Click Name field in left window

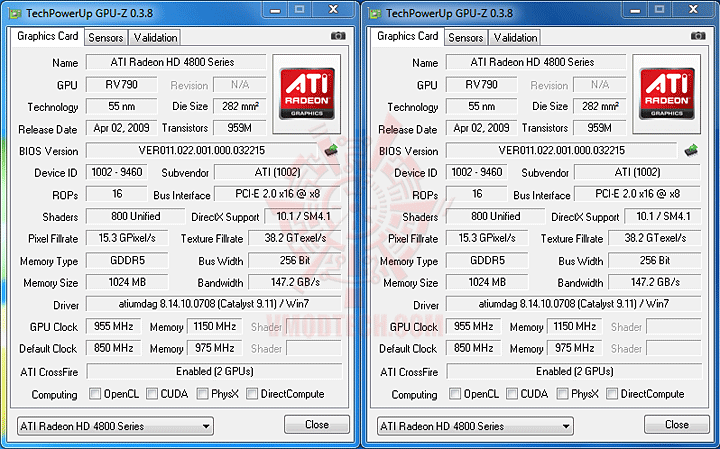coord(176,62)
